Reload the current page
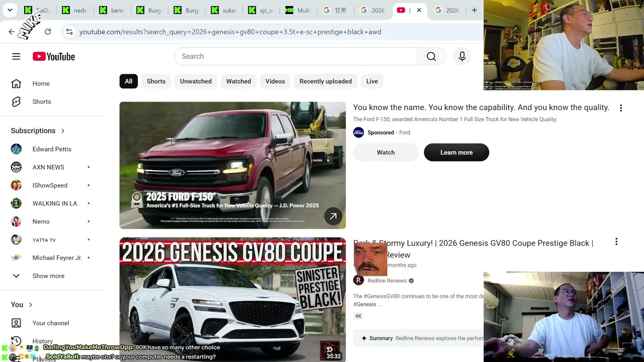The width and height of the screenshot is (644, 362). 48,32
